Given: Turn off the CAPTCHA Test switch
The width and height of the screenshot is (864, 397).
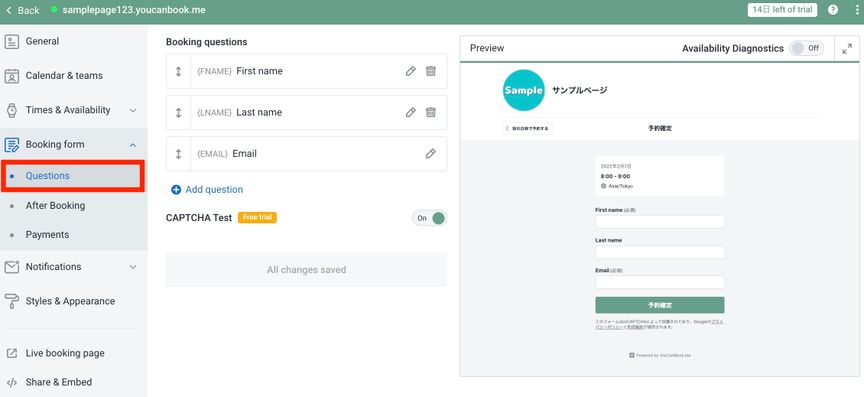Looking at the screenshot, I should (x=429, y=218).
